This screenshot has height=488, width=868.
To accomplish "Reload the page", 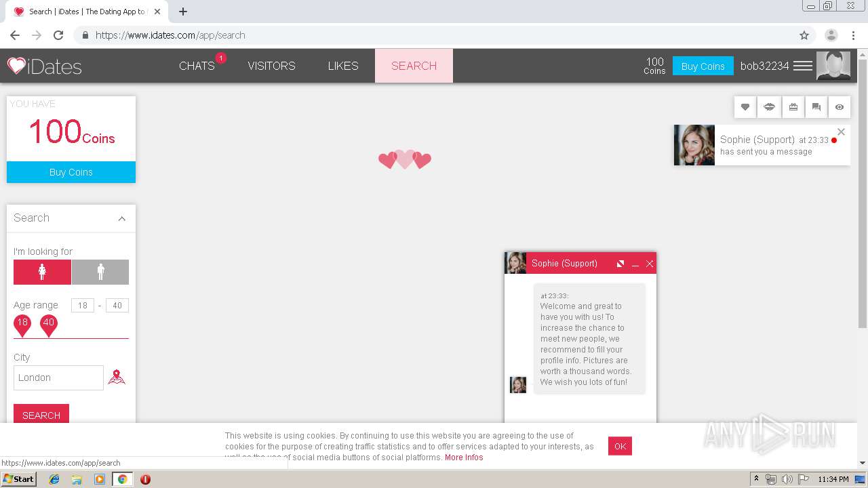I will pyautogui.click(x=58, y=35).
